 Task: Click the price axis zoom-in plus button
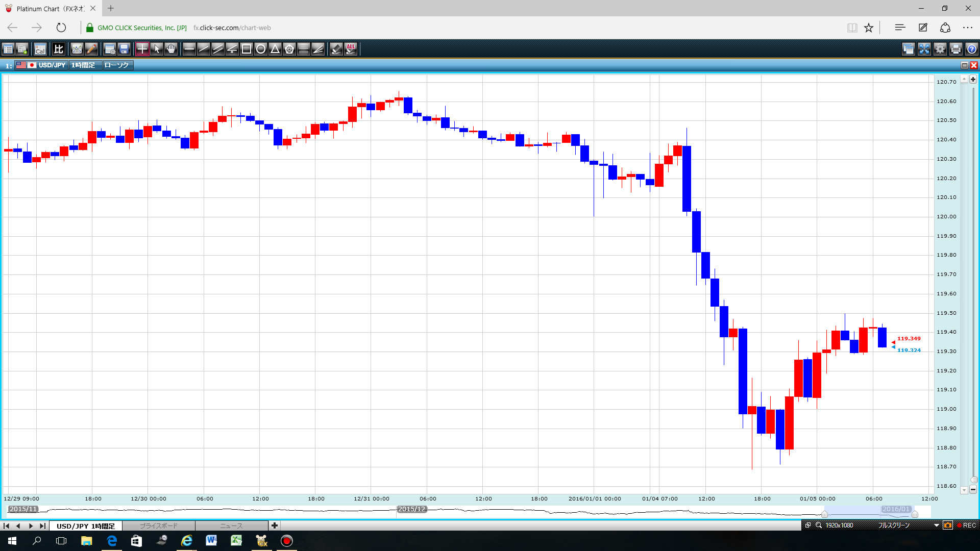(973, 79)
